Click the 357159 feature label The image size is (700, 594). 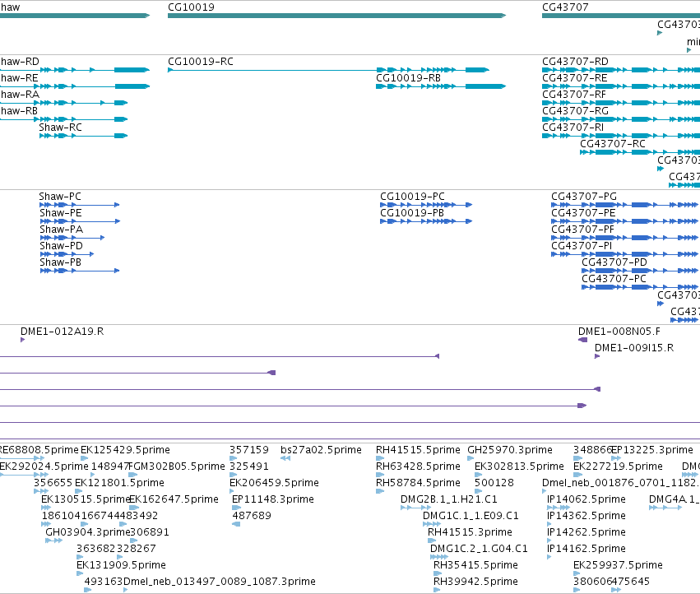249,450
